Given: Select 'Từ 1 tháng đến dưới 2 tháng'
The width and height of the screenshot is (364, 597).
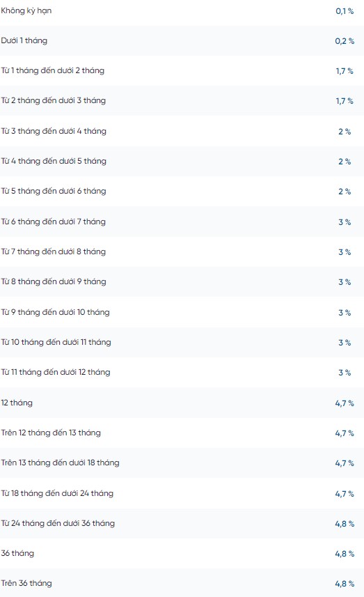Looking at the screenshot, I should click(x=52, y=70).
